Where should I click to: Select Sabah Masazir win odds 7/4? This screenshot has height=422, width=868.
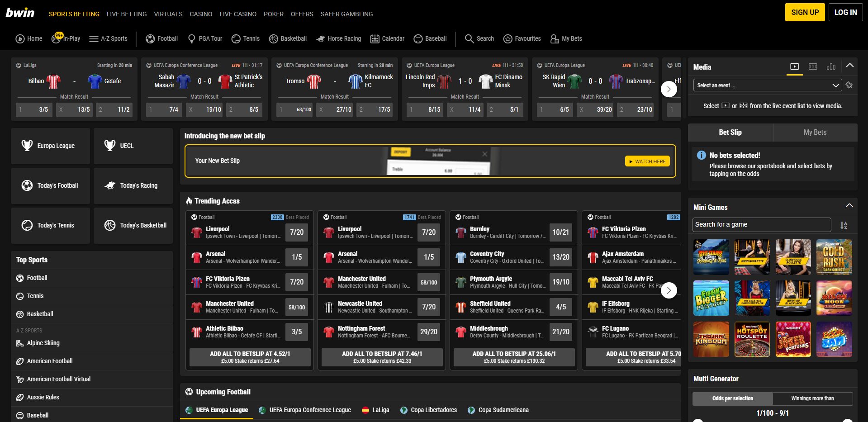pos(165,109)
